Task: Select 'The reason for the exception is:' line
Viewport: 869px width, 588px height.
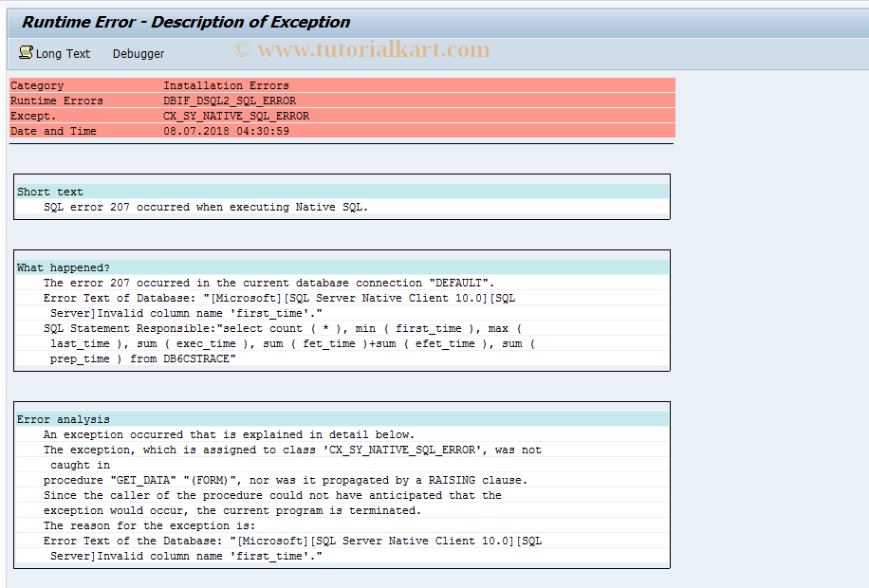Action: tap(150, 525)
